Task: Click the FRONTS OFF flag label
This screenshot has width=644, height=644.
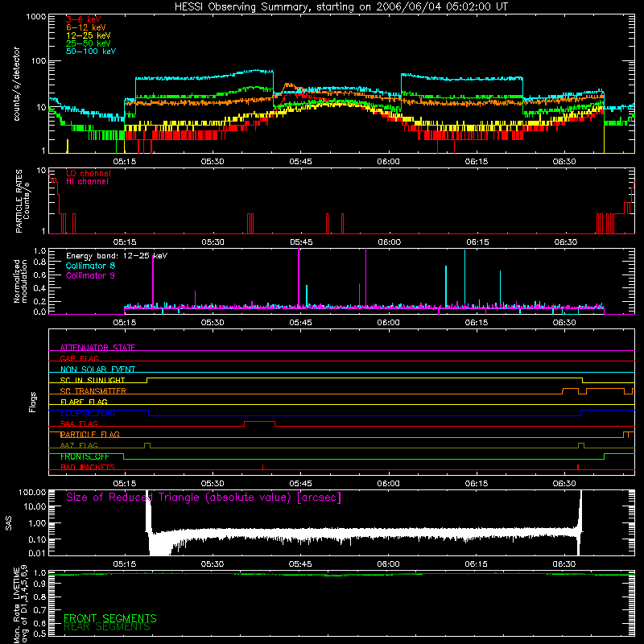Action: (85, 456)
